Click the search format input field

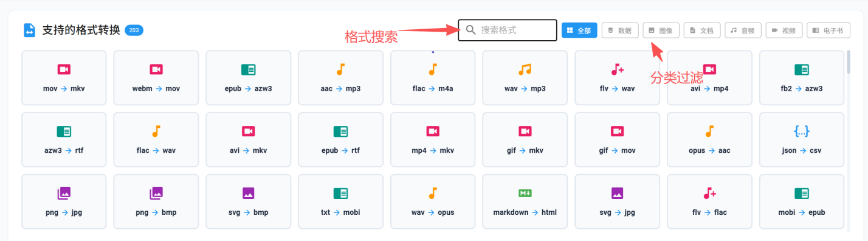508,30
